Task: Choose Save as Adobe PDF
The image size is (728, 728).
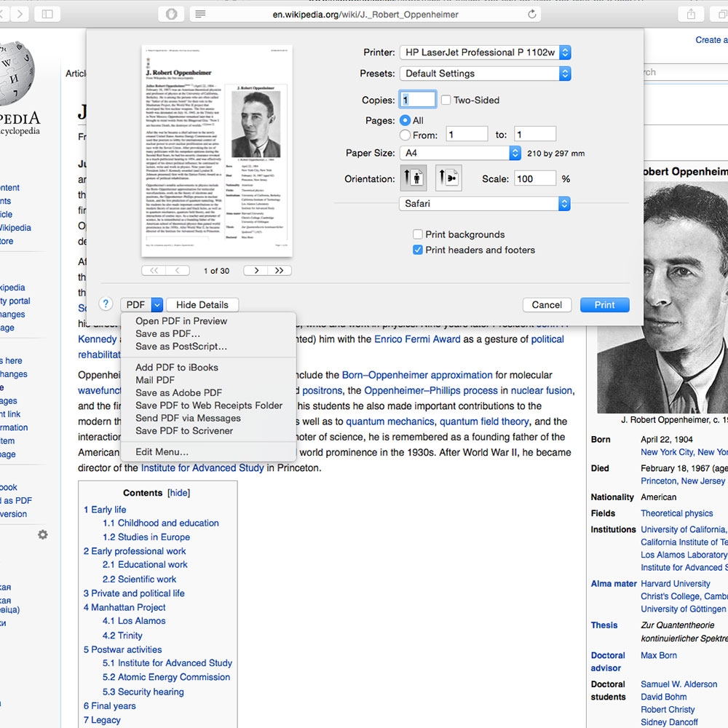Action: pos(179,392)
